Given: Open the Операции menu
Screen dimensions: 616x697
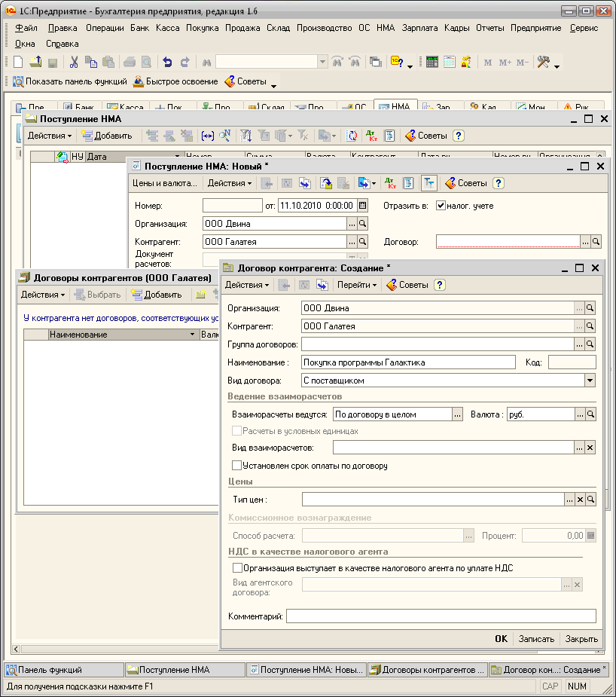Looking at the screenshot, I should click(x=105, y=28).
